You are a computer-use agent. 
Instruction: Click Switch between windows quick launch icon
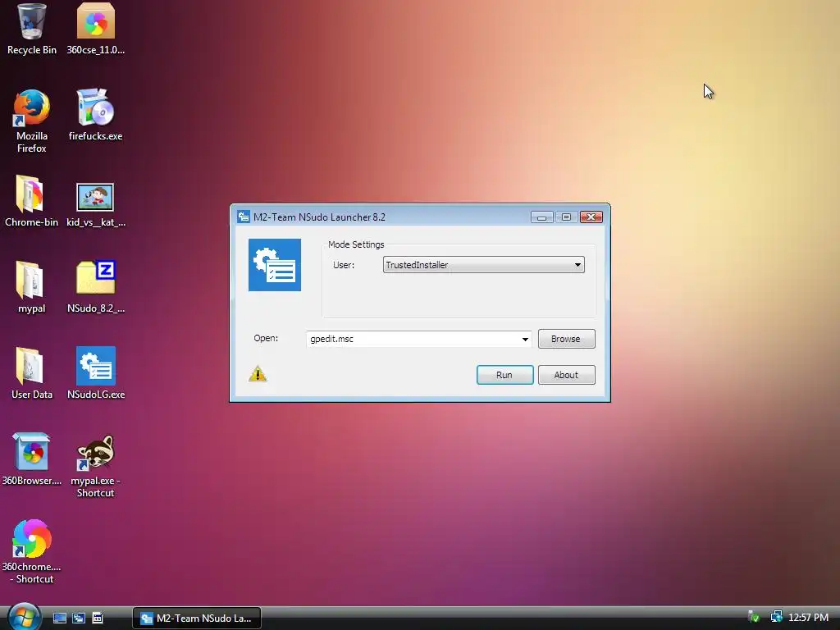point(79,619)
